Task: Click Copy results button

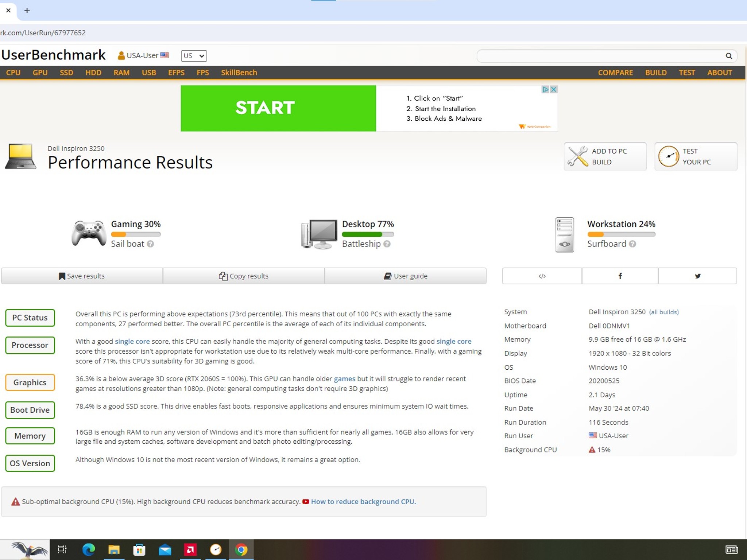Action: (x=244, y=276)
